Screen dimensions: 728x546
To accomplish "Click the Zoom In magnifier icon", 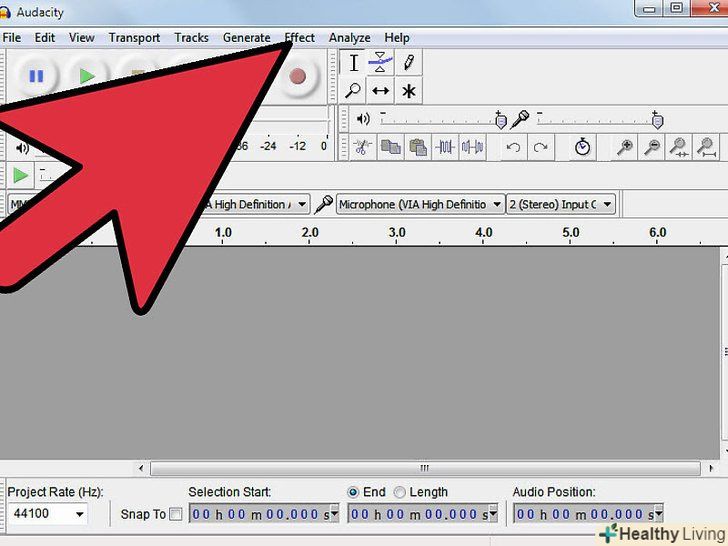I will click(x=624, y=148).
